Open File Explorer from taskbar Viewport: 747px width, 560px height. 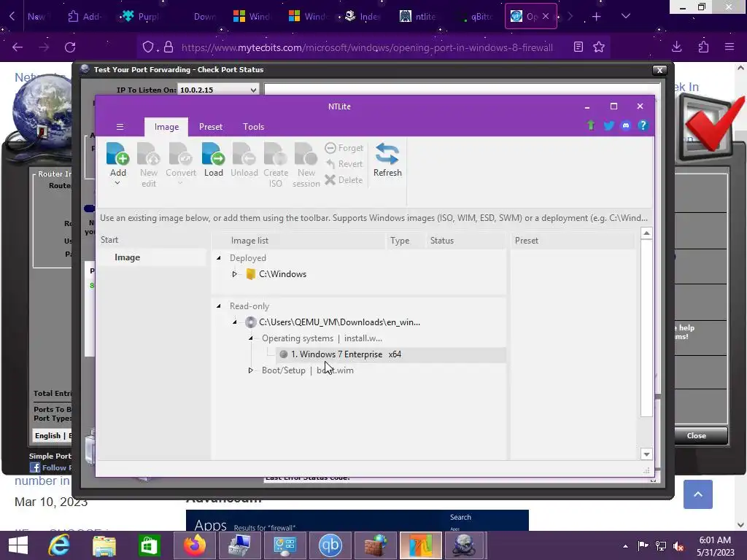click(104, 545)
